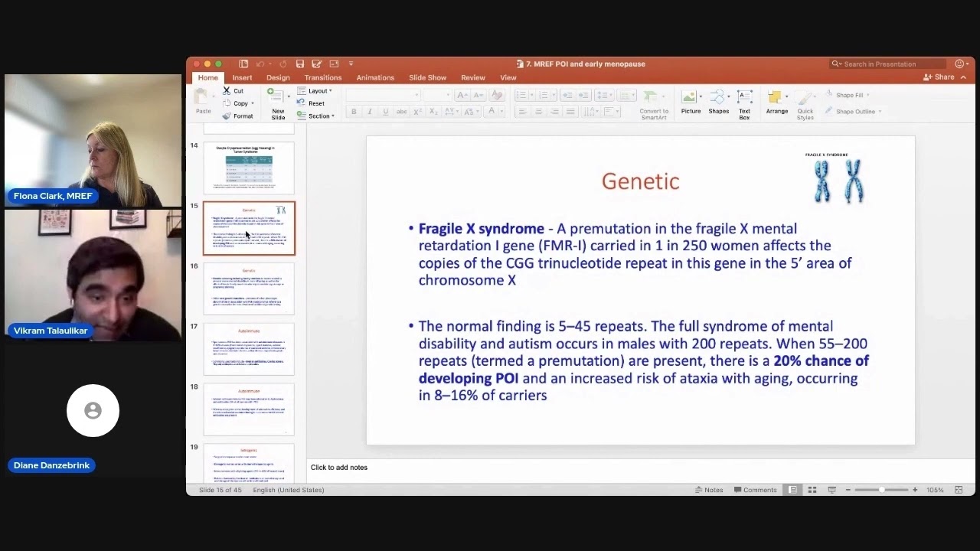Zoom in with the plus button
980x551 pixels.
(915, 490)
